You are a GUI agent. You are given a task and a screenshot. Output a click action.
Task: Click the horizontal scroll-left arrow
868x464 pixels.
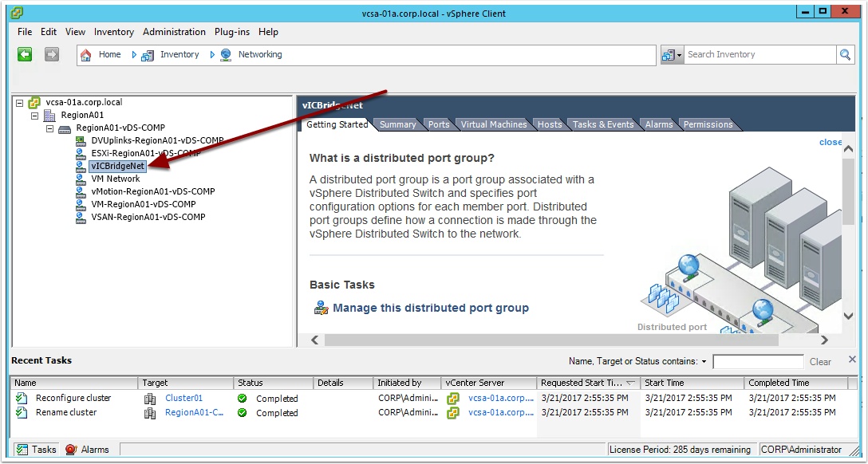point(315,340)
